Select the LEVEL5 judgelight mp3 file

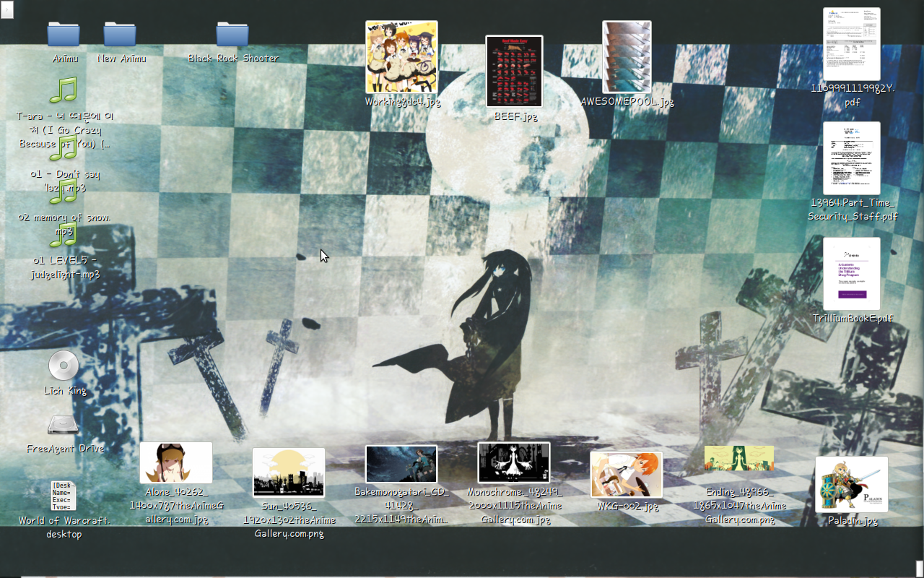tap(64, 236)
